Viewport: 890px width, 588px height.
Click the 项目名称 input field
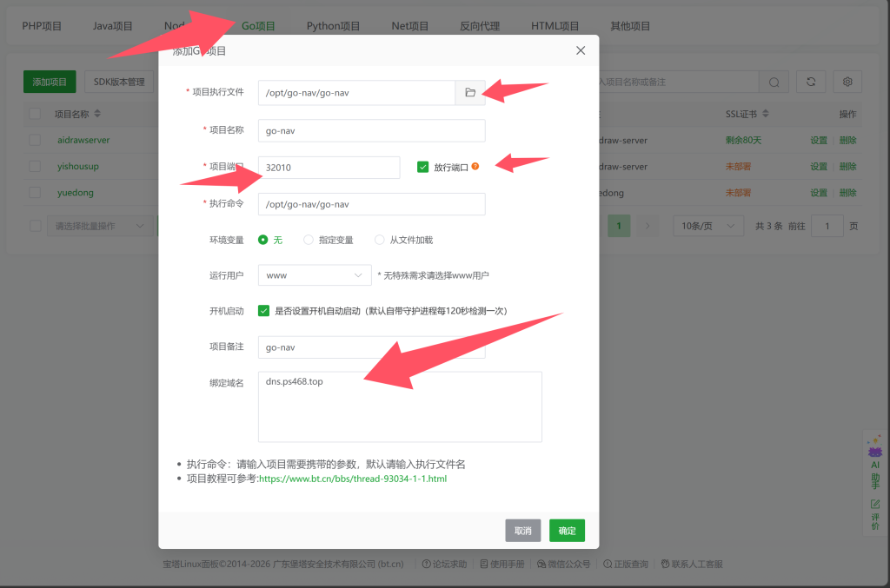click(x=372, y=130)
